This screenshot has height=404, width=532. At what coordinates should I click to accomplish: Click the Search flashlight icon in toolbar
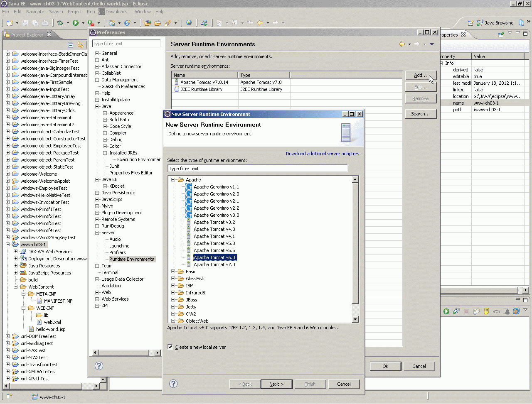click(x=168, y=23)
